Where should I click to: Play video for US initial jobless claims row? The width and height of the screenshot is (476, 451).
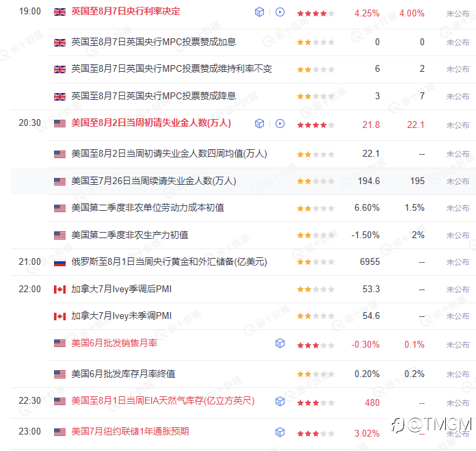point(280,124)
